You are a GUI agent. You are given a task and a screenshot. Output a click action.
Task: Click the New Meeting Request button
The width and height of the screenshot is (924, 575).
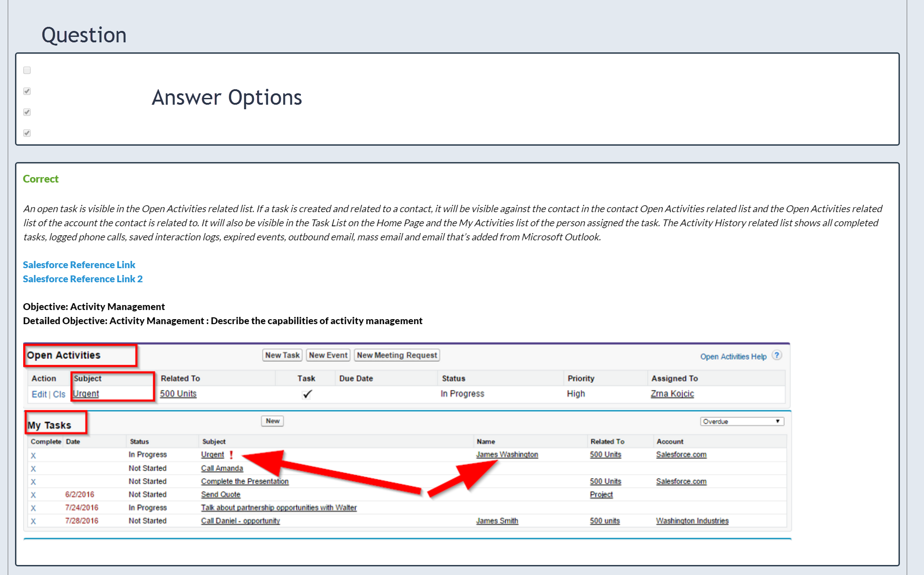coord(396,355)
